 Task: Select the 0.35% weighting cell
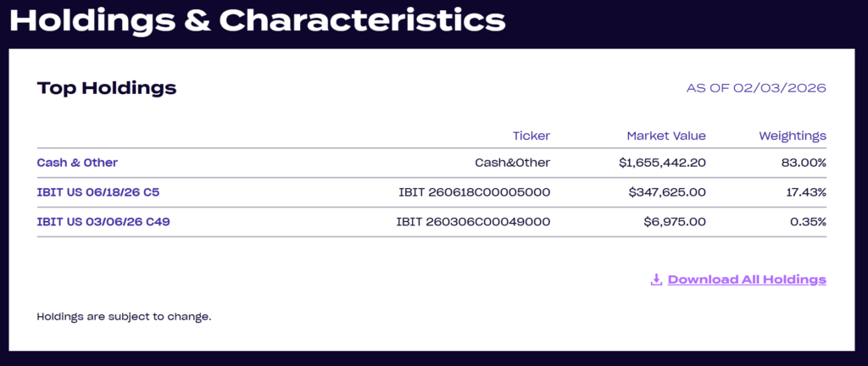[x=807, y=222]
